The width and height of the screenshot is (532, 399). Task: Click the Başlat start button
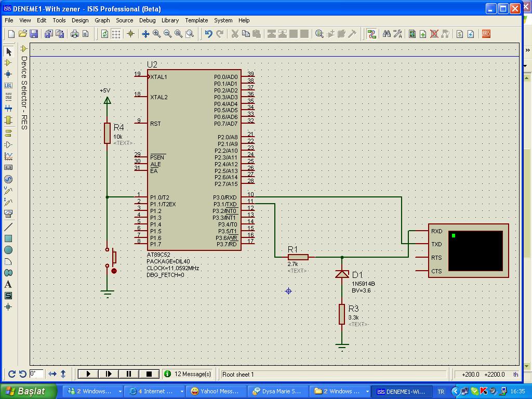click(x=26, y=391)
